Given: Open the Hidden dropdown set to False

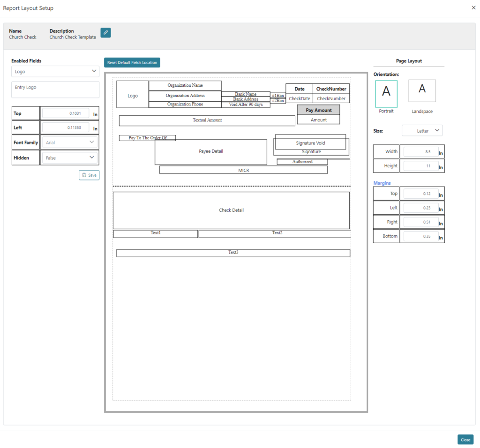Looking at the screenshot, I should pos(69,157).
